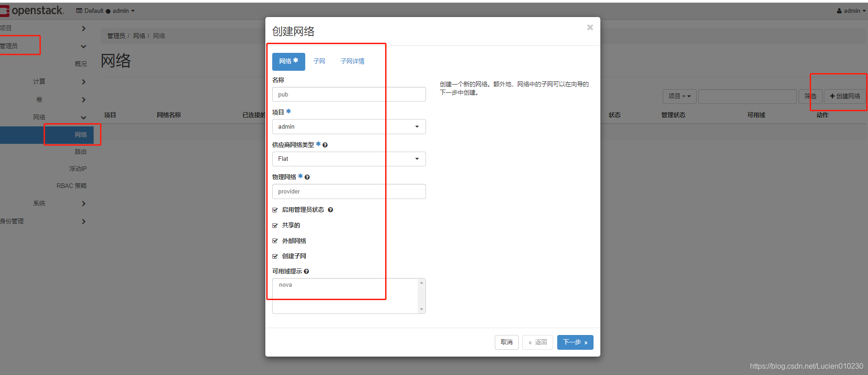Open the 项目 = filter dropdown
868x375 pixels.
pyautogui.click(x=679, y=96)
